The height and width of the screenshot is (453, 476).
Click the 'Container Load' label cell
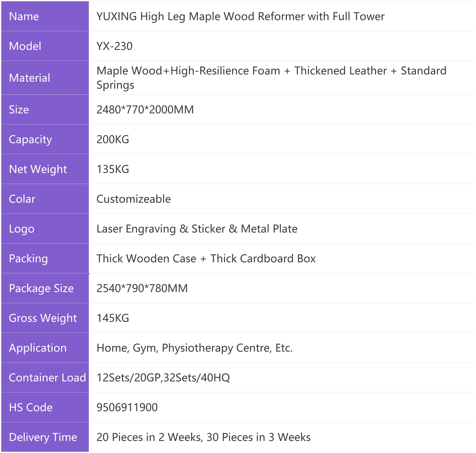(45, 377)
